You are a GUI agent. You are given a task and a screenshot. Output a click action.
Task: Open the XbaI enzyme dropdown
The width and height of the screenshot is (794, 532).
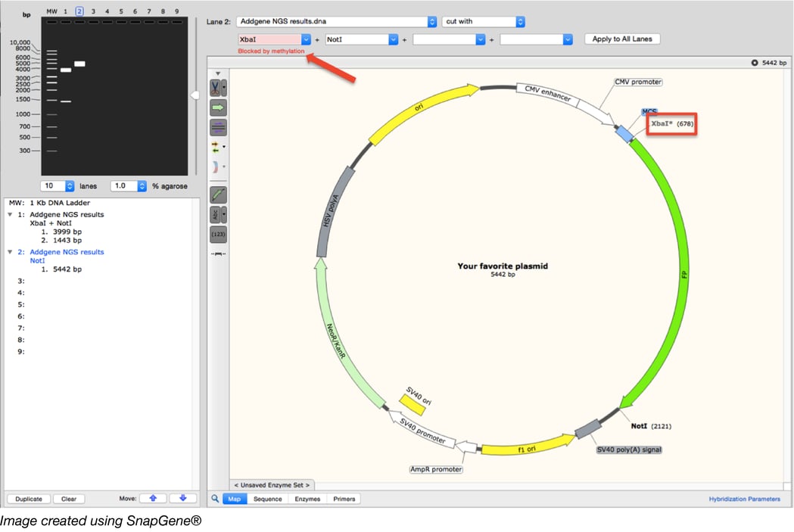[304, 38]
